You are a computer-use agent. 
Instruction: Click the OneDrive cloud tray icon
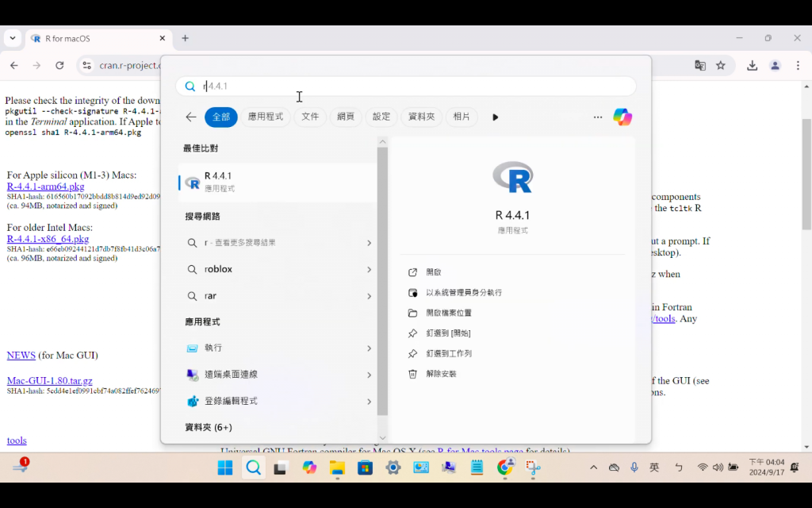tap(615, 468)
